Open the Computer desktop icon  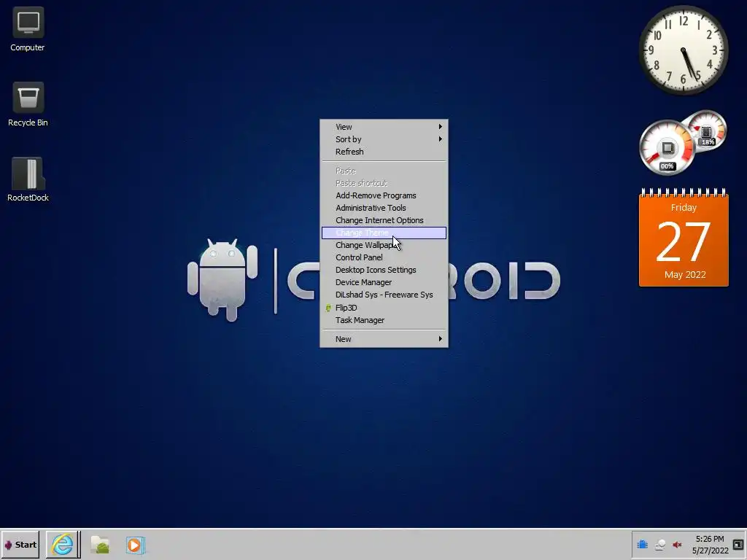(28, 28)
